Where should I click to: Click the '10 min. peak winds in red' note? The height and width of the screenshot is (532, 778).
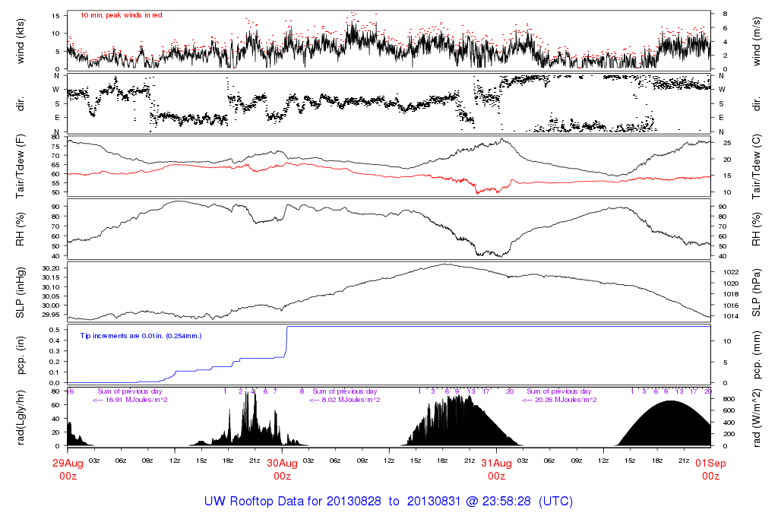click(x=121, y=14)
